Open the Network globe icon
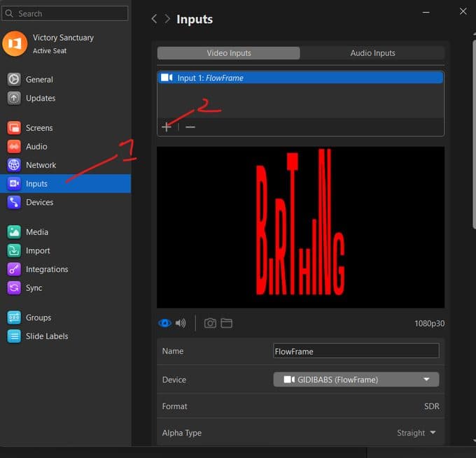Image resolution: width=476 pixels, height=458 pixels. [14, 165]
